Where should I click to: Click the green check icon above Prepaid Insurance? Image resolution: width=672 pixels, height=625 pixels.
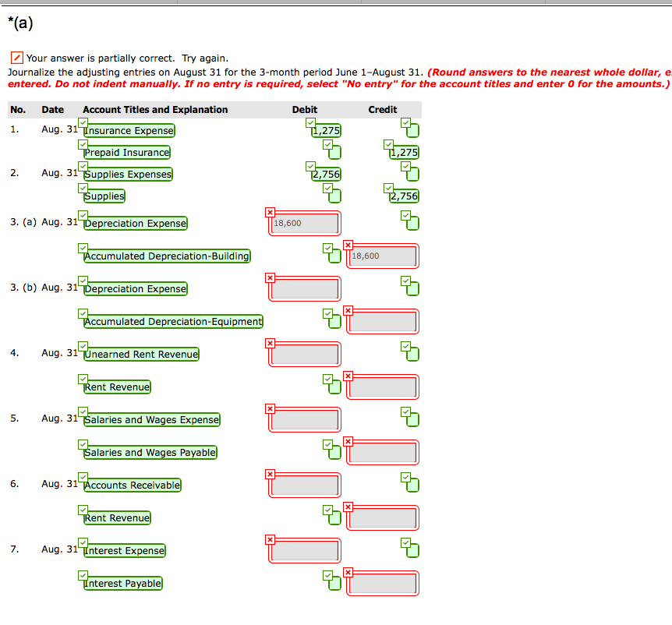tap(83, 144)
